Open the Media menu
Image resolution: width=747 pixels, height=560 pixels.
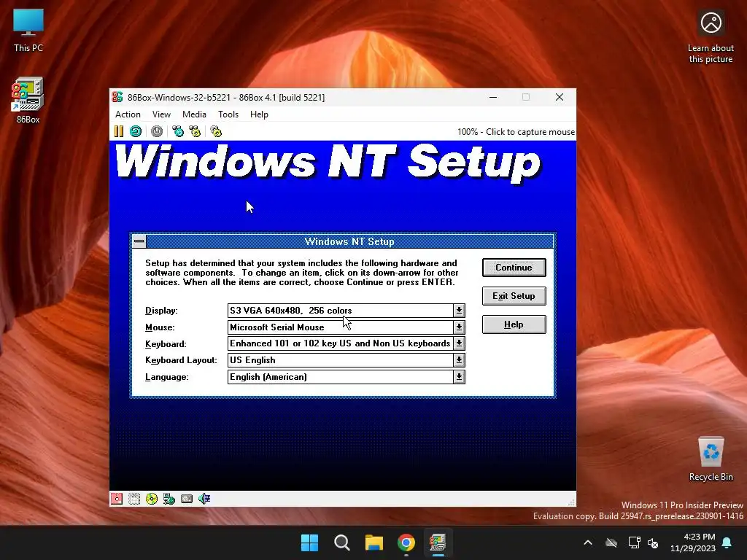coord(194,114)
